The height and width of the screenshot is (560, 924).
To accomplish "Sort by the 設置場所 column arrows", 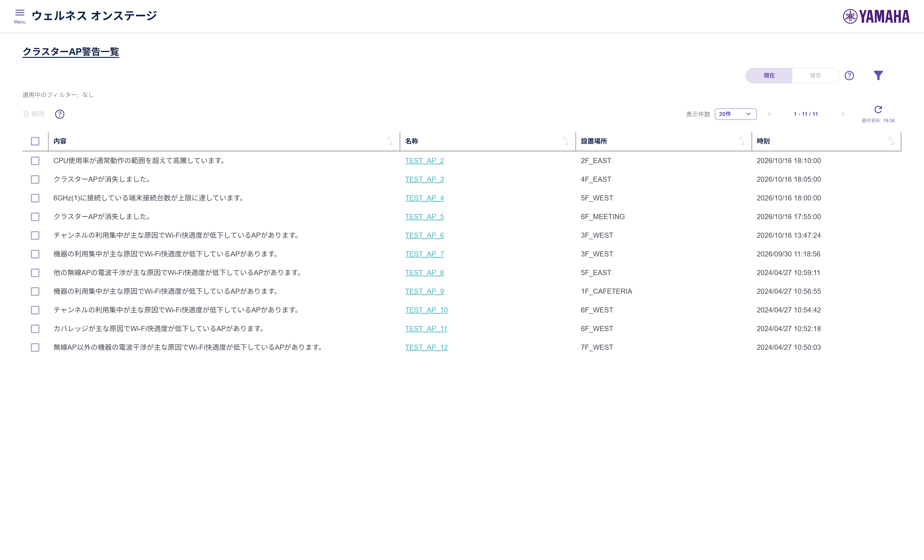I will point(742,141).
